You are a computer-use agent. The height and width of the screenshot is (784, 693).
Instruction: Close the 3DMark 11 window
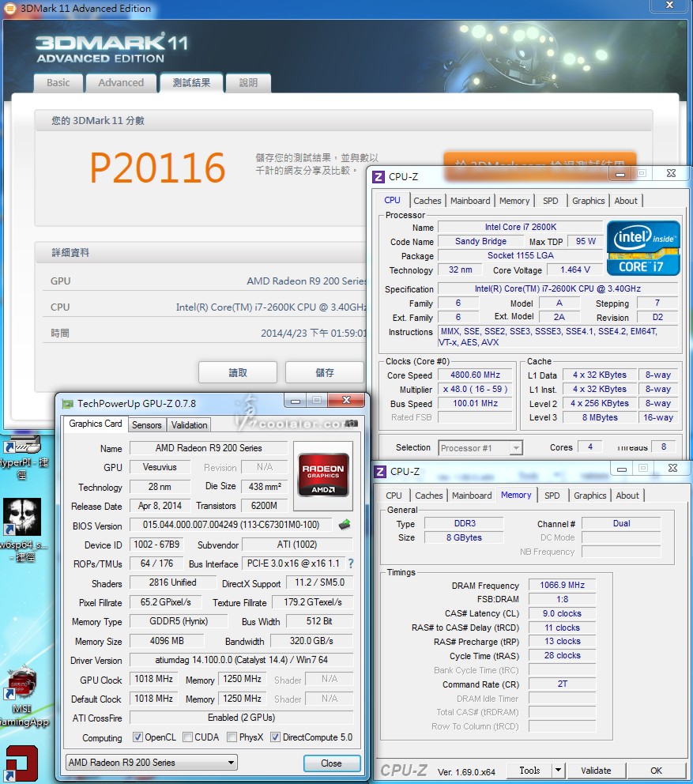(x=669, y=5)
